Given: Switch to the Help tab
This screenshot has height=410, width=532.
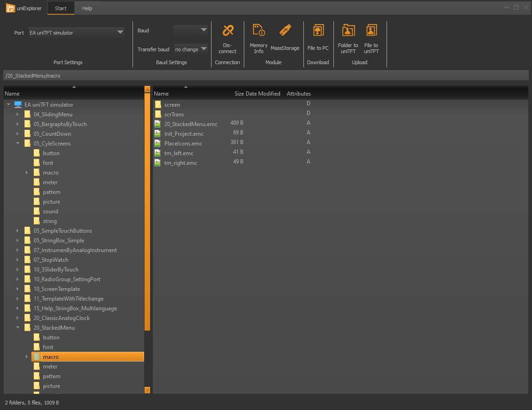Looking at the screenshot, I should [x=87, y=8].
